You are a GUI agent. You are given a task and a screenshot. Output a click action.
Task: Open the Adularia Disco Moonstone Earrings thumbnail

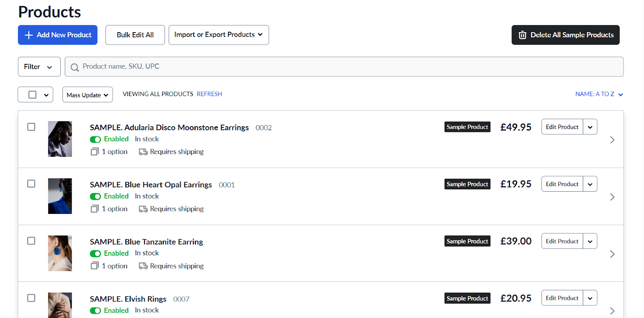pos(60,139)
